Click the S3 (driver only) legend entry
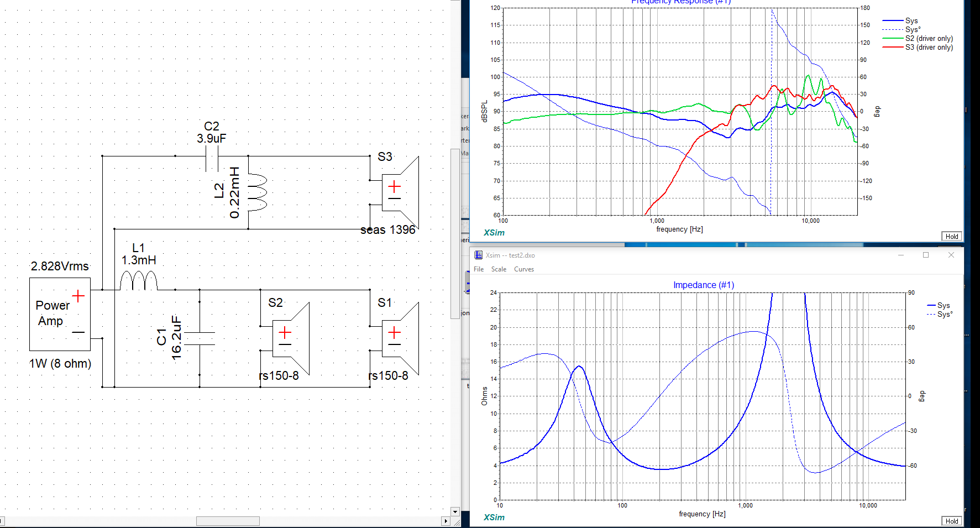This screenshot has width=980, height=528. point(918,48)
